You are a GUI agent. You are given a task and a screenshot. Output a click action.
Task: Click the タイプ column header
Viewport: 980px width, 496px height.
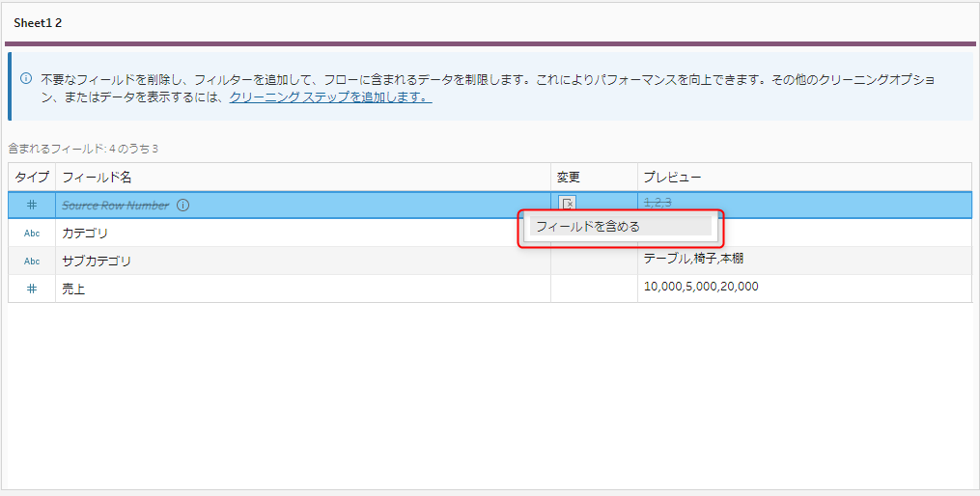pos(32,178)
